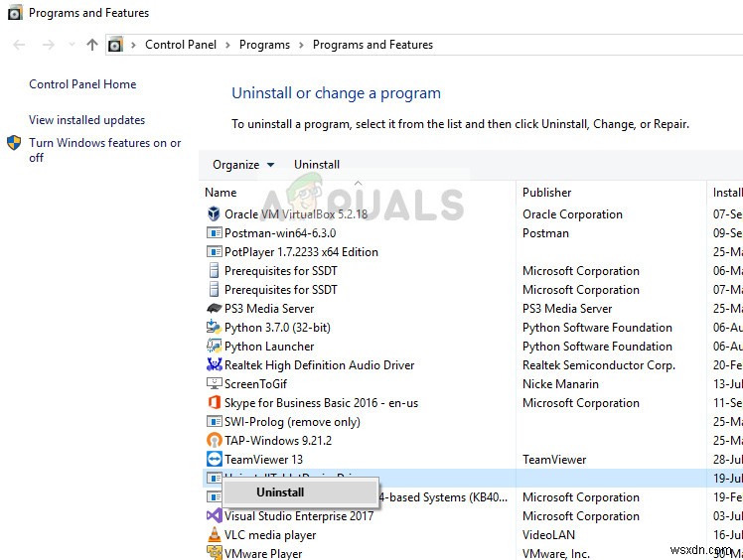
Task: Click the PotPlayer 1.7.2233 icon
Action: coord(215,251)
